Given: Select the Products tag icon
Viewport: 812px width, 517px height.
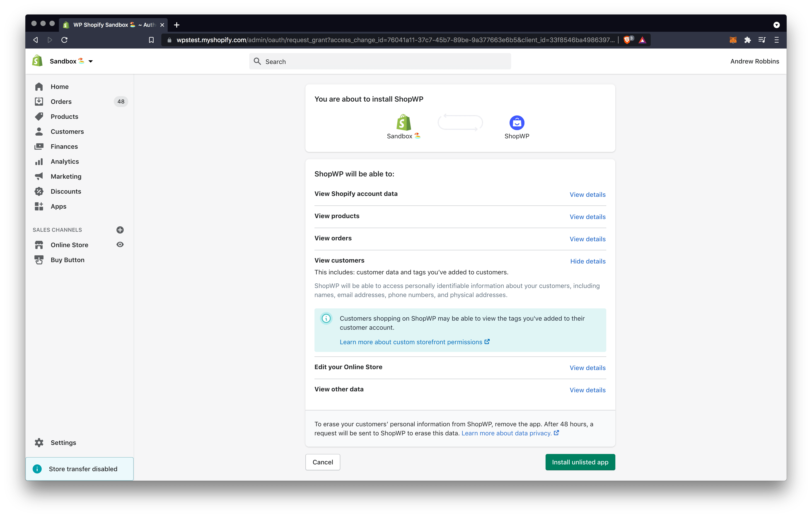Looking at the screenshot, I should click(x=39, y=116).
